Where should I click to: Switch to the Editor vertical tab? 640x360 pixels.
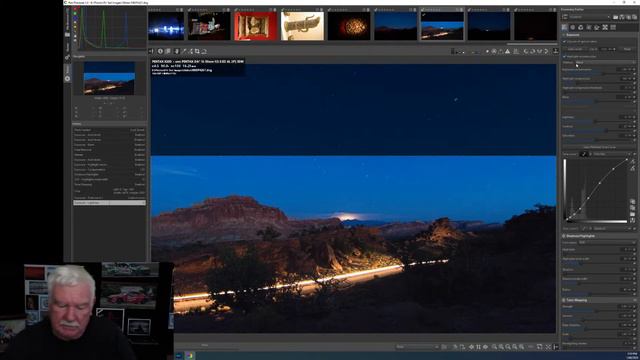[67, 73]
